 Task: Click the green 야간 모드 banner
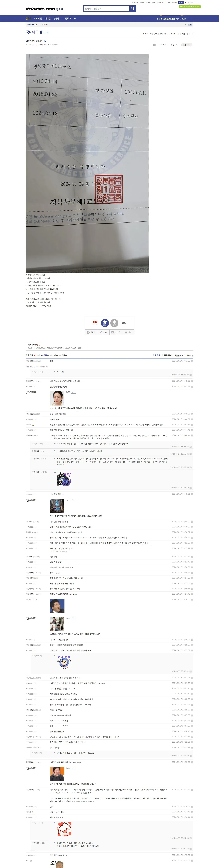[x=190, y=6]
